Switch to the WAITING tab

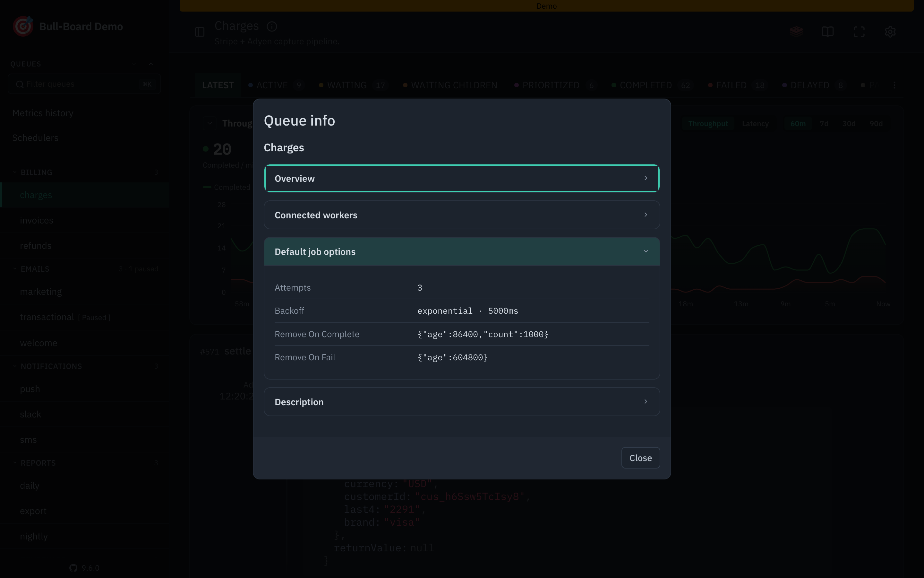coord(353,85)
